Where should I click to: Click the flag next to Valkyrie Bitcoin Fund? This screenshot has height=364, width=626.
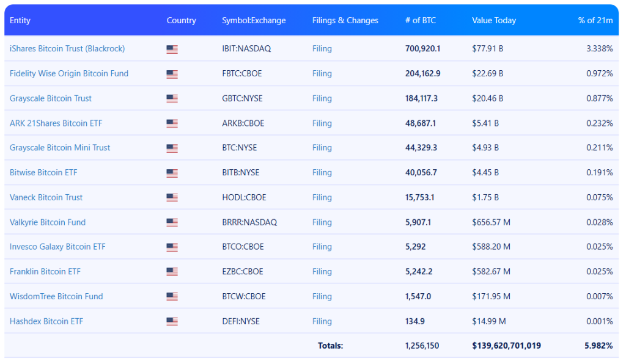click(x=172, y=223)
